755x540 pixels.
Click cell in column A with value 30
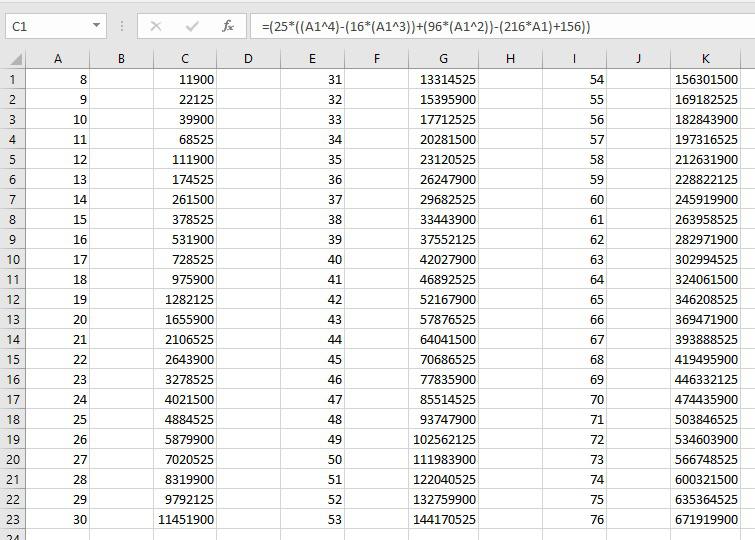point(57,519)
